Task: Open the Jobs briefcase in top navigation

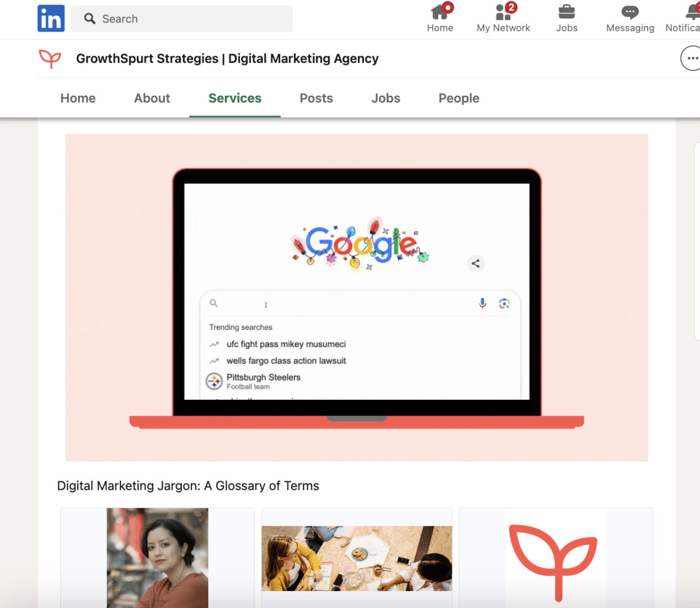Action: coord(567,18)
